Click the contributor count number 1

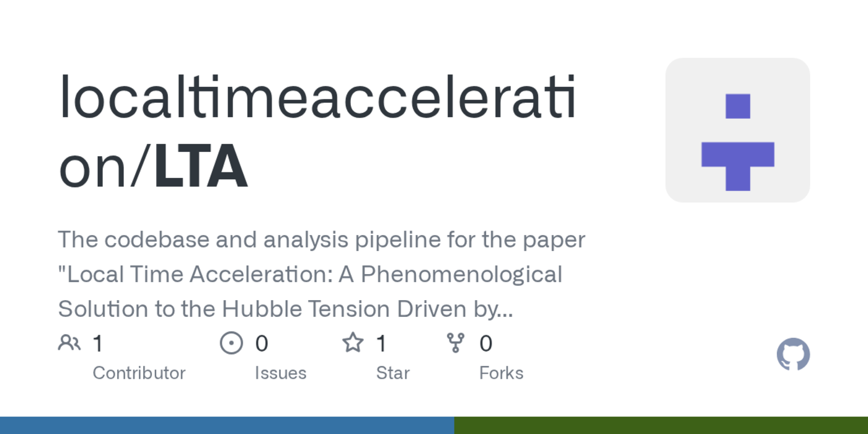point(97,343)
